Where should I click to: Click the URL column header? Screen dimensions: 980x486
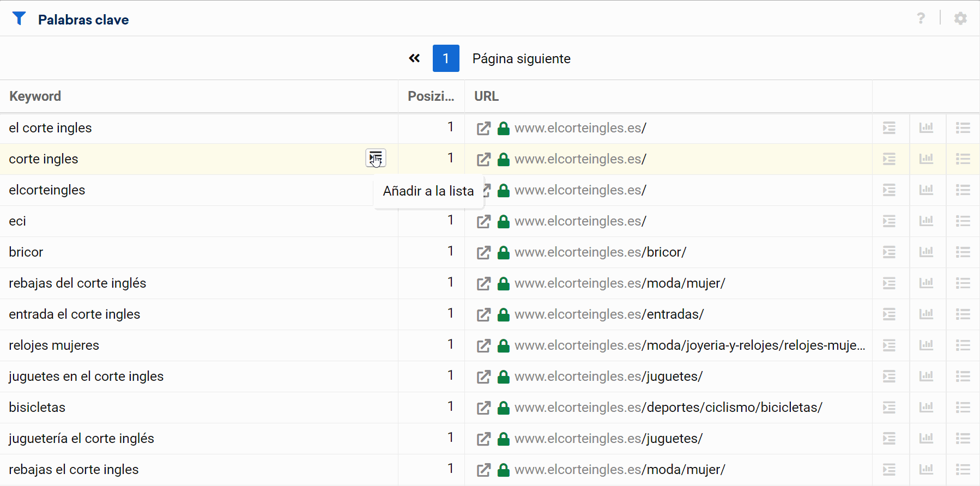(x=486, y=96)
